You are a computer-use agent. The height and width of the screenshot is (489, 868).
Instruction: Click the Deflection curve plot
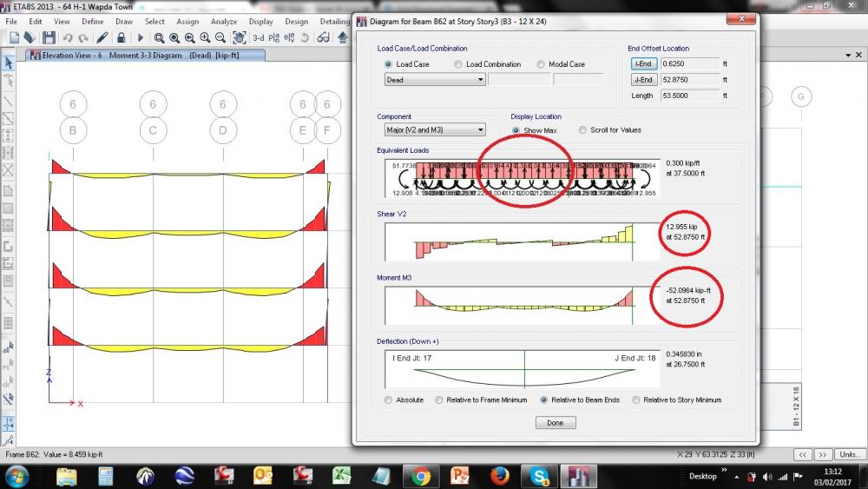(522, 369)
